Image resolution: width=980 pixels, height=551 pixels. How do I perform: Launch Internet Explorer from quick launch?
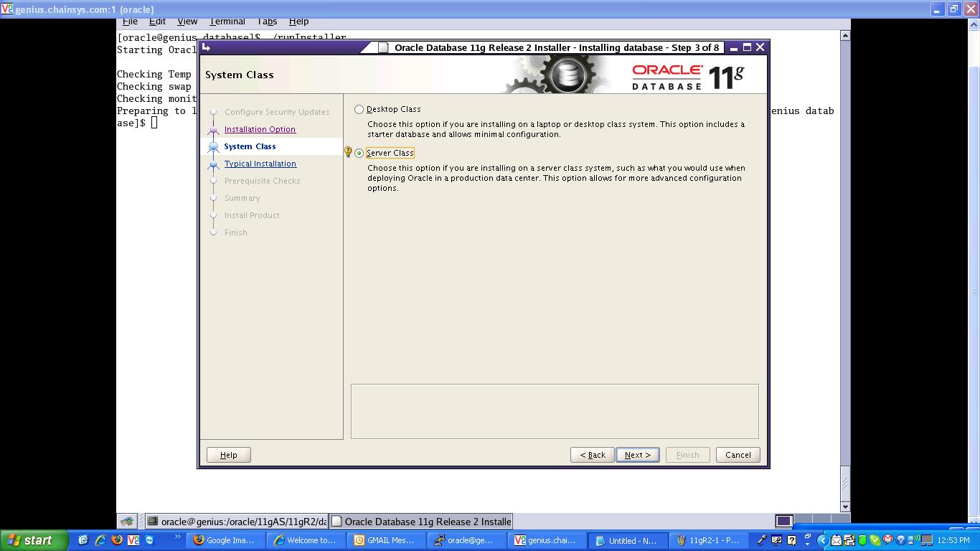(100, 540)
